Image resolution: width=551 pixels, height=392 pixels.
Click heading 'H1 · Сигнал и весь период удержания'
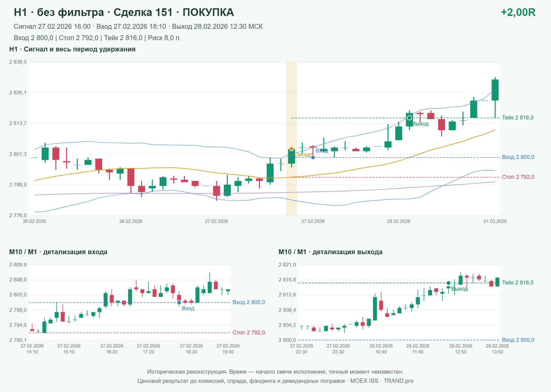pos(72,49)
